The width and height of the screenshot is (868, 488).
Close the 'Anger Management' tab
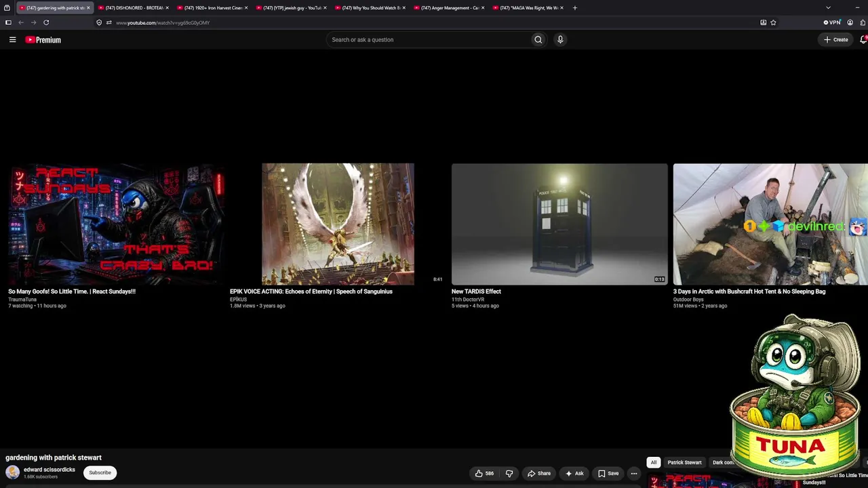coord(483,8)
